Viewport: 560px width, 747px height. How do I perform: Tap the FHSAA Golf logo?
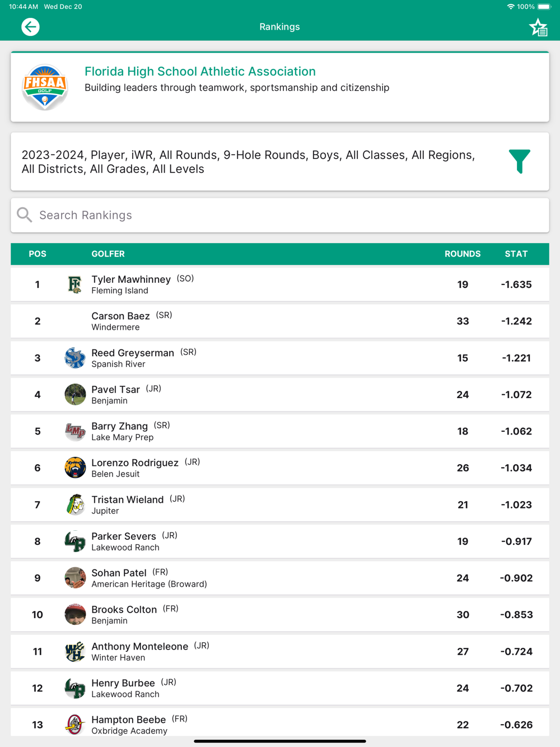(45, 87)
